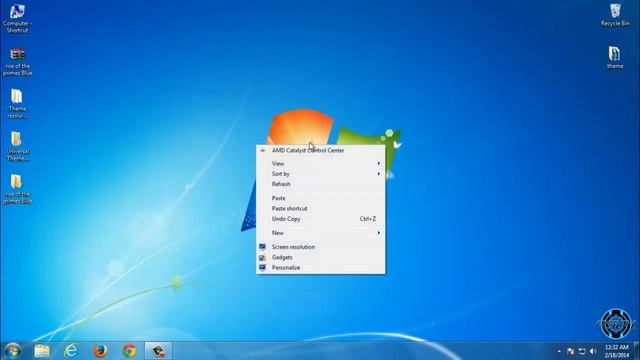Open the network tray icon

[x=582, y=351]
